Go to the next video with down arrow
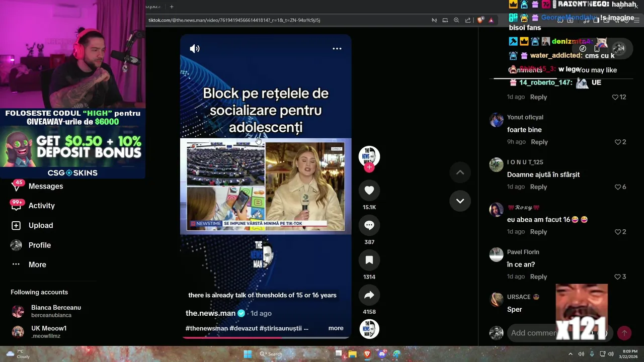Viewport: 644px width, 362px height. [460, 201]
